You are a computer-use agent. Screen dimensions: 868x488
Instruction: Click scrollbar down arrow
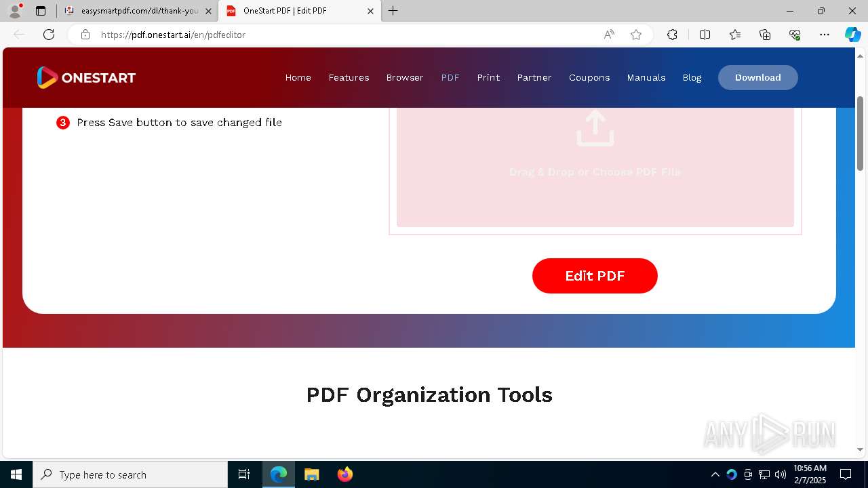pos(861,449)
